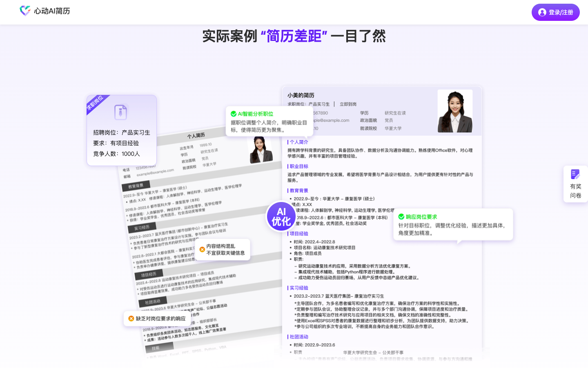Screen dimensions: 588x368
Task: Click the 小美的简历 title
Action: [301, 95]
